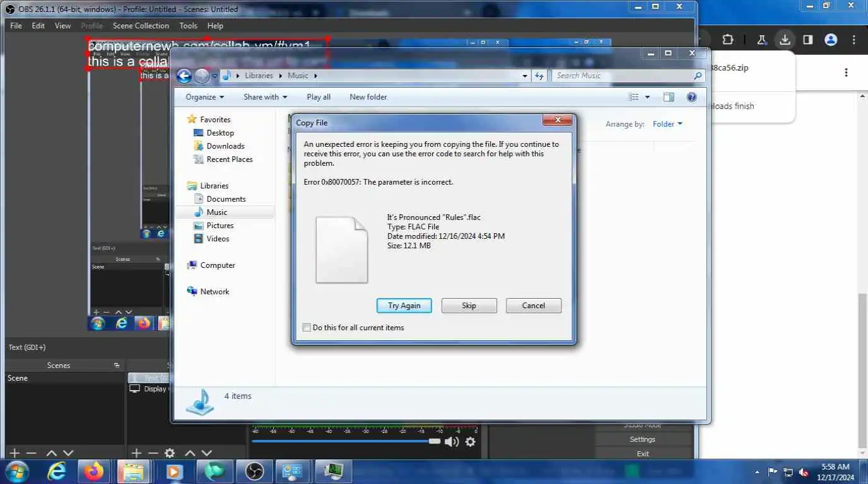Open the OBS Edit menu
Screen dimensions: 868x484
[x=38, y=26]
